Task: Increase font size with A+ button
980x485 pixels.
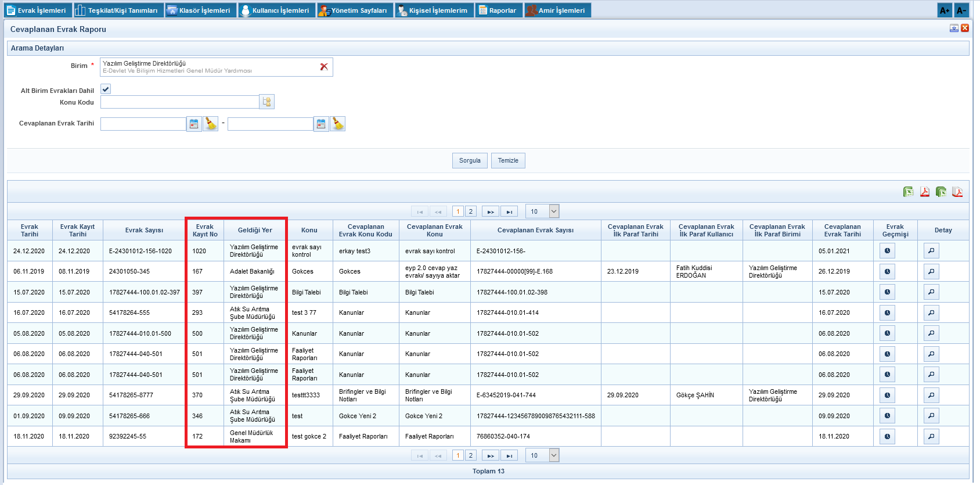Action: point(945,10)
